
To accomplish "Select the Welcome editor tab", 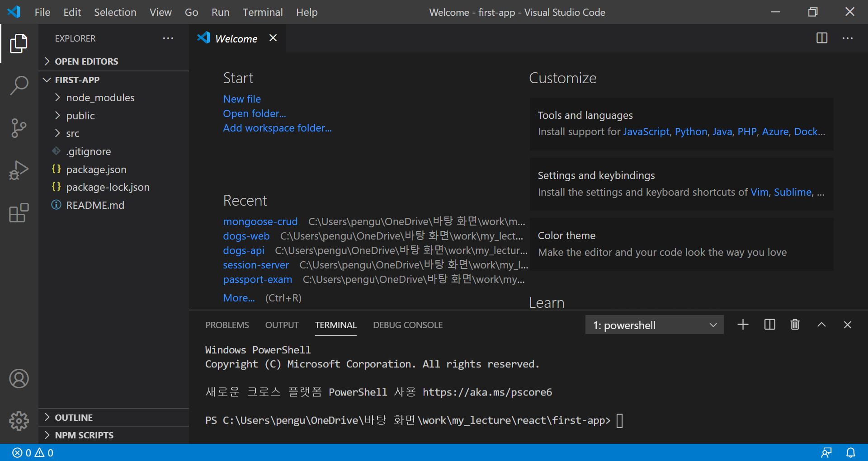I will (x=238, y=38).
